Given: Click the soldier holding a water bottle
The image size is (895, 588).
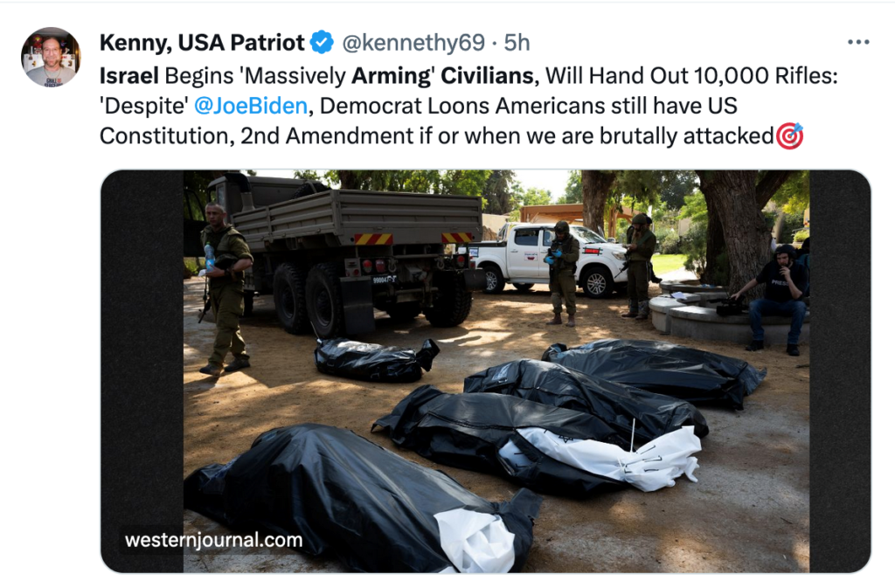Looking at the screenshot, I should click(x=225, y=288).
